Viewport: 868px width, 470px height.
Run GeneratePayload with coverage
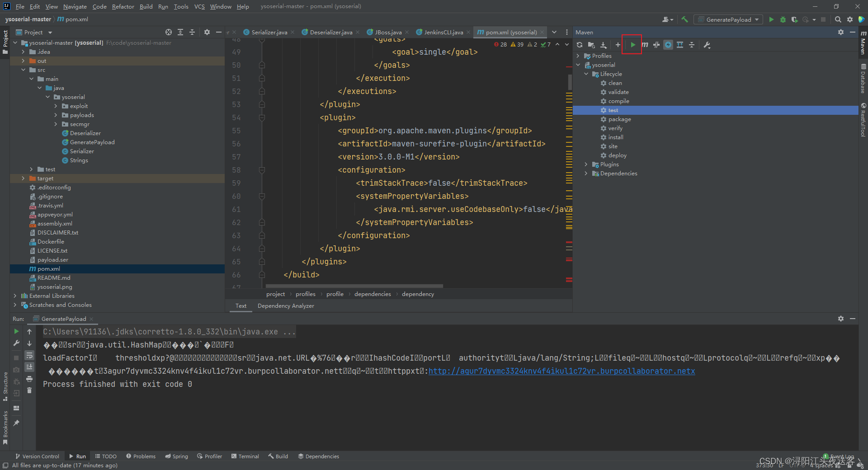[794, 19]
